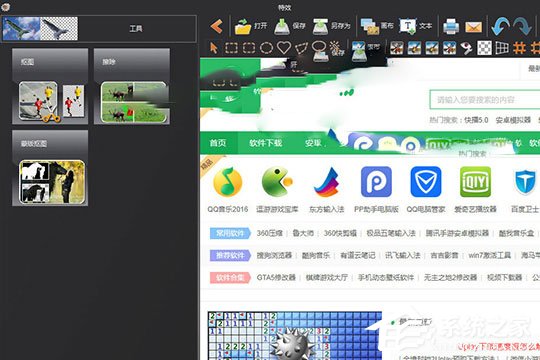This screenshot has height=360, width=540.
Task: Click the orange back arrow icon
Action: point(217,27)
